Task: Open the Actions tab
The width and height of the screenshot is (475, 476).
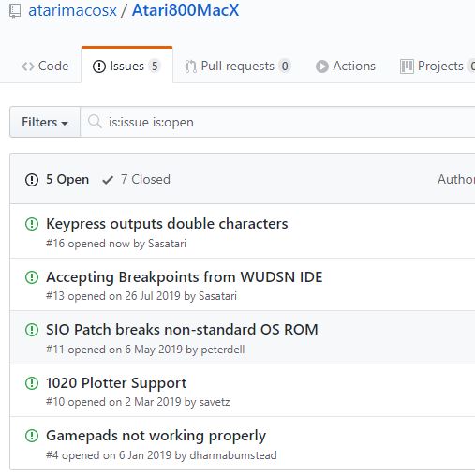Action: click(x=346, y=67)
